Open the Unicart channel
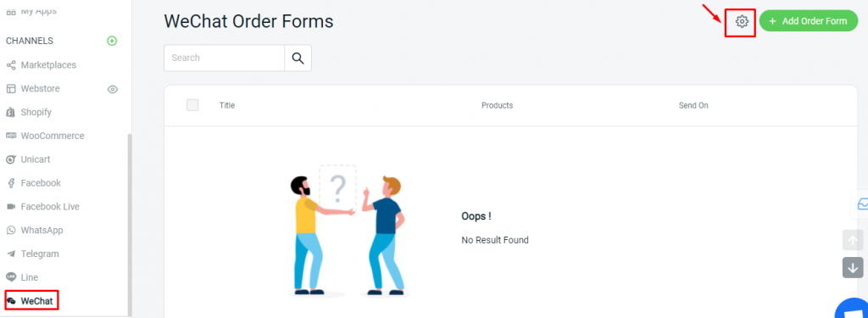Screen dimensions: 868x318 (29, 159)
